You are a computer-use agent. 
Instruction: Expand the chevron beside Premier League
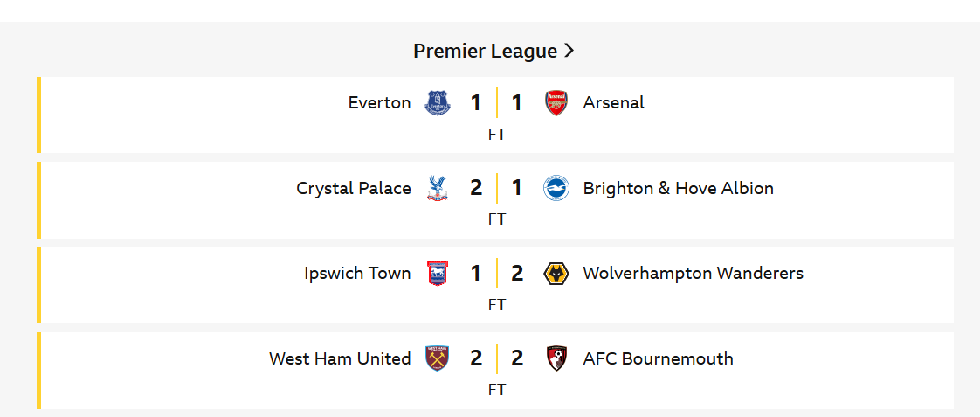tap(569, 51)
